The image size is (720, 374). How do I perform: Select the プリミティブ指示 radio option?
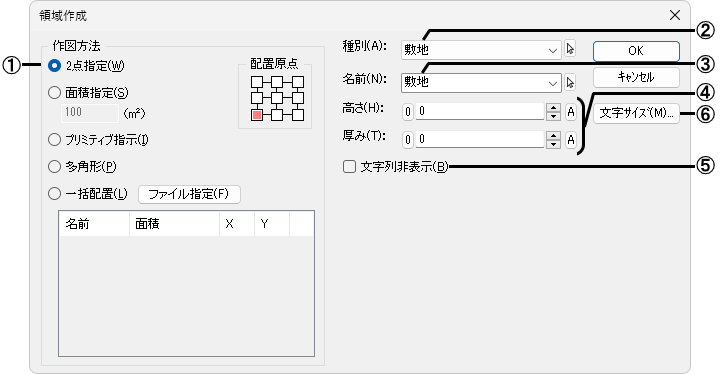point(54,140)
